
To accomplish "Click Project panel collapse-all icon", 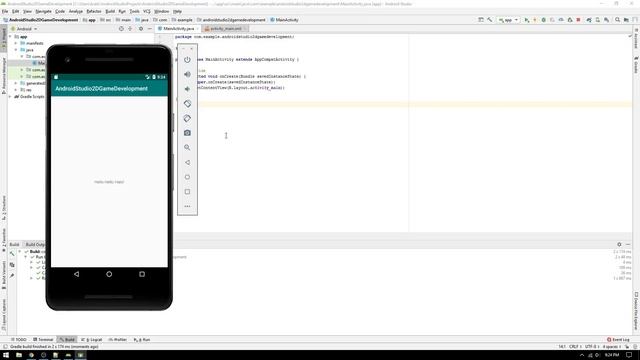I will [x=130, y=29].
